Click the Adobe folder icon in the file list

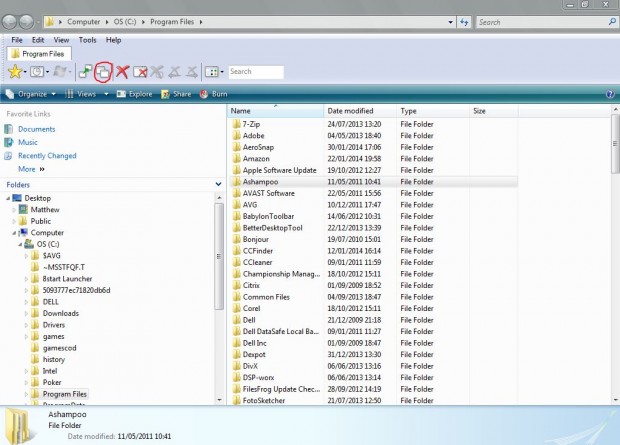pyautogui.click(x=236, y=136)
